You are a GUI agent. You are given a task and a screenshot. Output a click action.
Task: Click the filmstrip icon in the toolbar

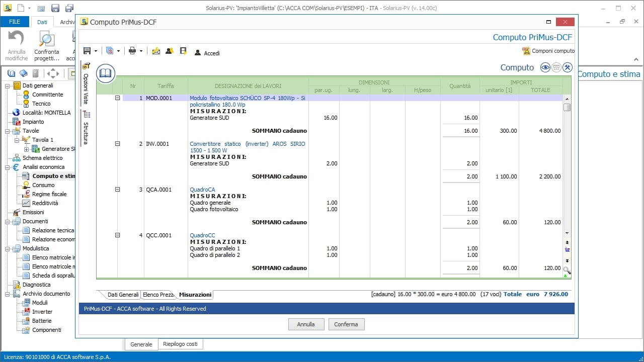click(183, 51)
